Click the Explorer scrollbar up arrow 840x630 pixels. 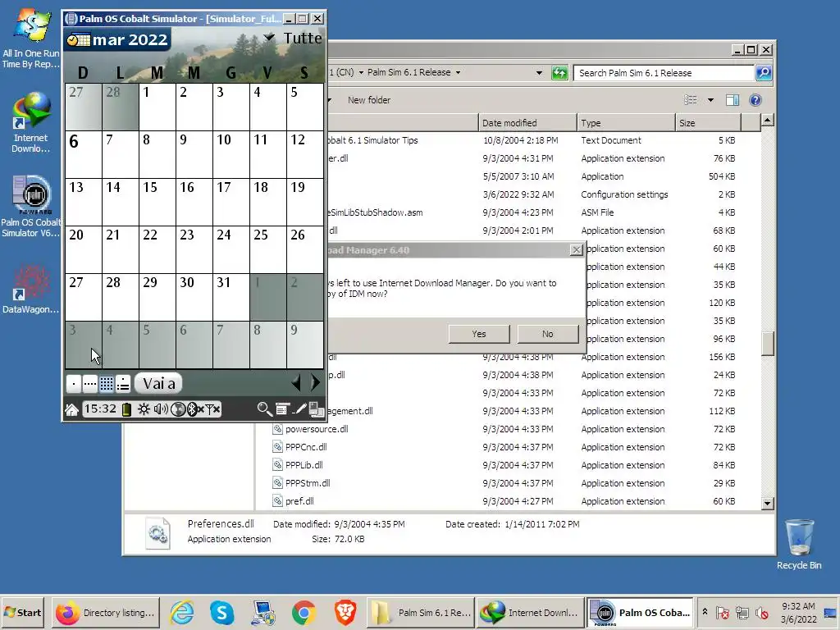[767, 121]
